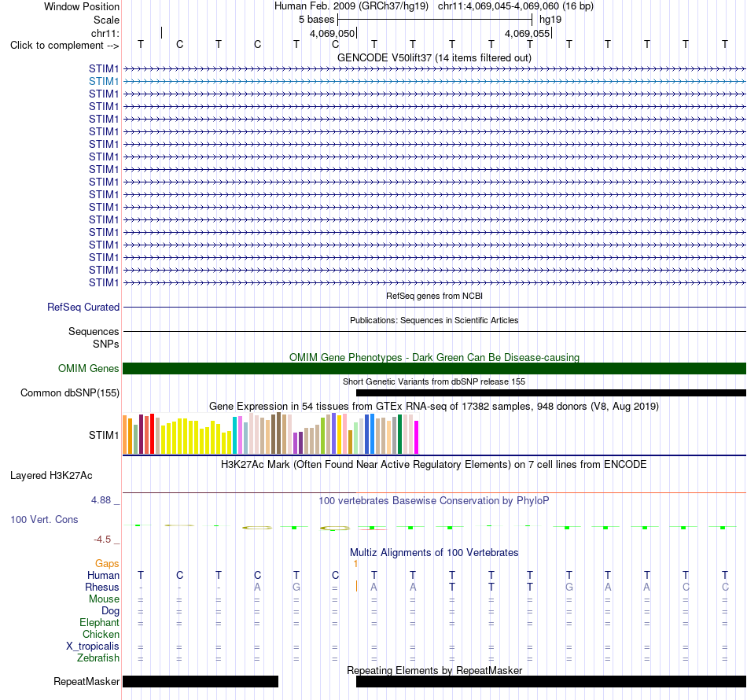
Task: Click the 'Multiz Alignments of 100 Vertebrates' title
Action: pyautogui.click(x=434, y=553)
